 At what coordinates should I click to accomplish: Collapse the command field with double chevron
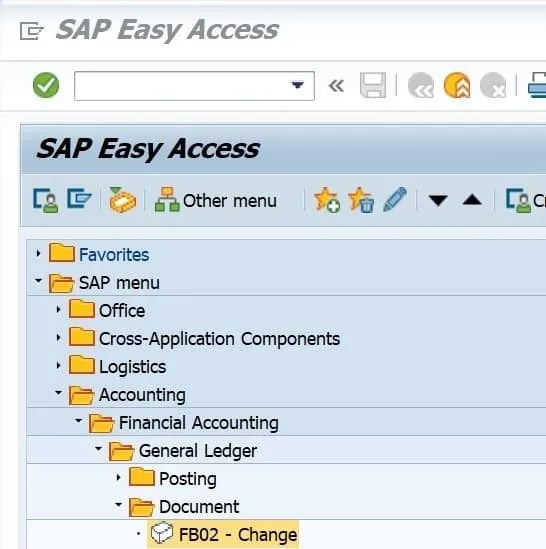(x=336, y=85)
